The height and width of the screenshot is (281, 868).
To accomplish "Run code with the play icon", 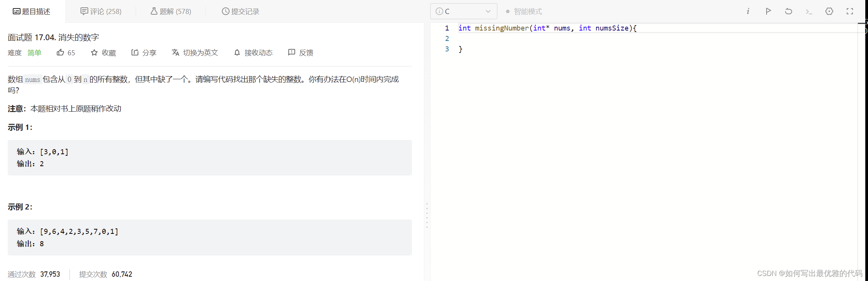I will (x=768, y=11).
